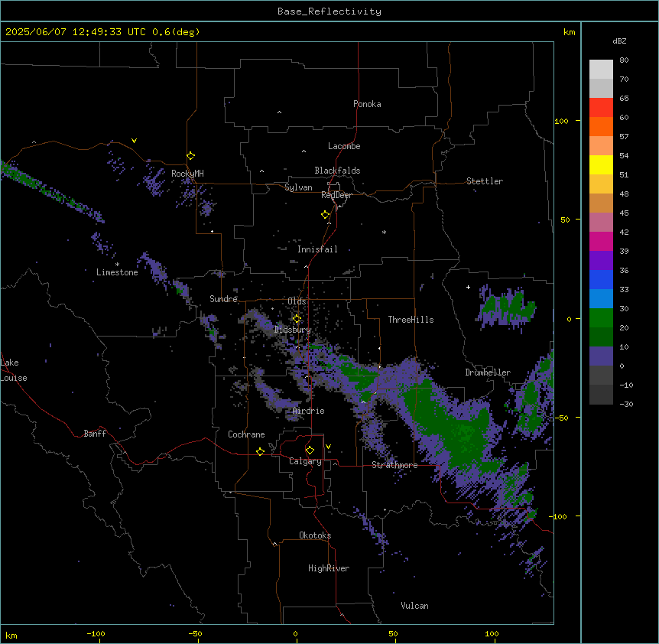The width and height of the screenshot is (659, 644).
Task: Click the 100 tick label on right axis
Action: (x=561, y=122)
